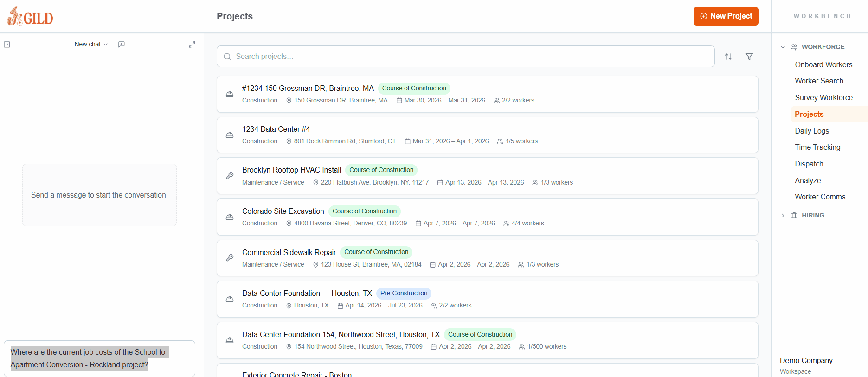This screenshot has width=868, height=377.
Task: Expand the HIRING section
Action: click(x=783, y=215)
